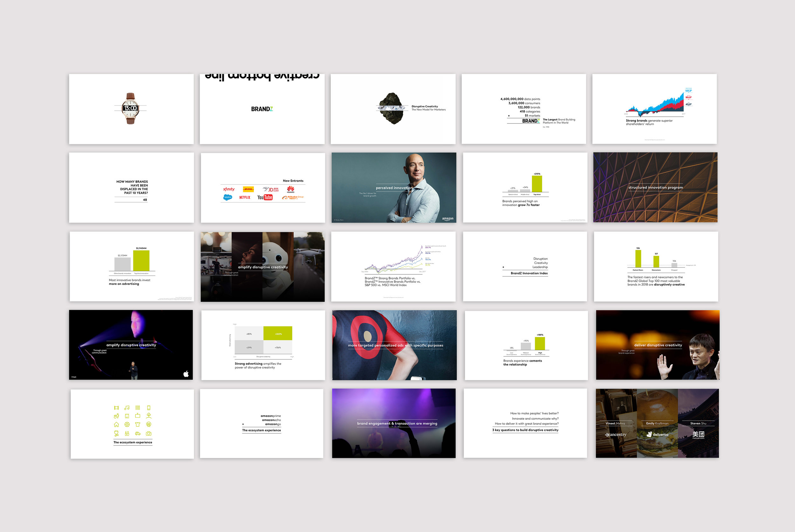This screenshot has width=795, height=532.
Task: Select the 'BrandZ Innovation Index' slide
Action: [x=525, y=266]
